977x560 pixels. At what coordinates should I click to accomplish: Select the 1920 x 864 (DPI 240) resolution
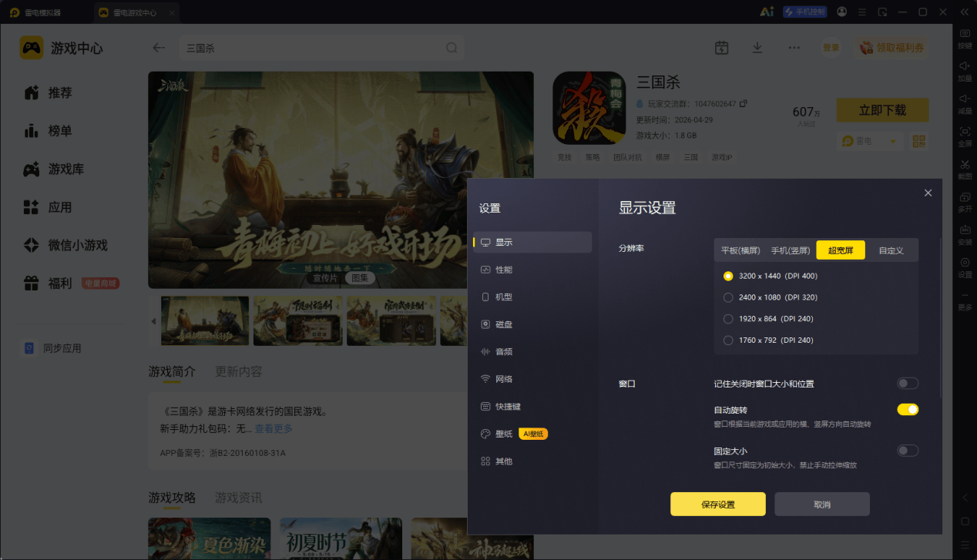click(728, 319)
